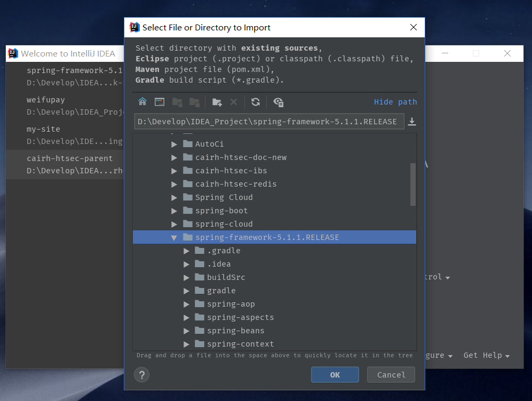Expand the spring-context folder
The image size is (532, 401).
186,344
